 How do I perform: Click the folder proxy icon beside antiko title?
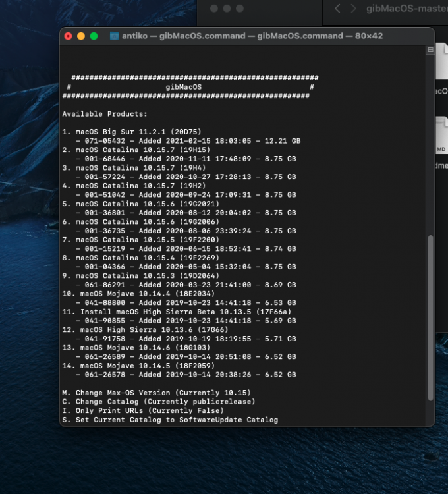[114, 36]
